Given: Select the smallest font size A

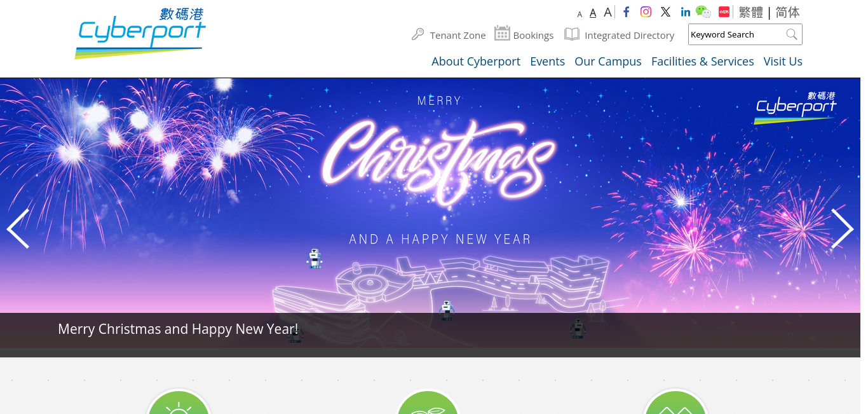Looking at the screenshot, I should 580,15.
